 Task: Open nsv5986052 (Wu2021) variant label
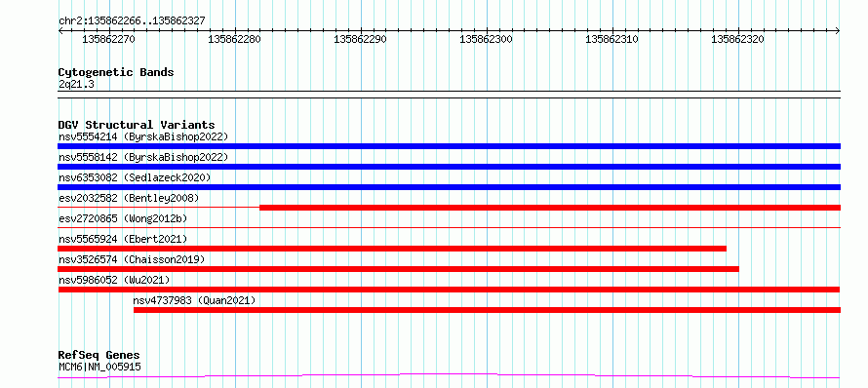pos(114,280)
